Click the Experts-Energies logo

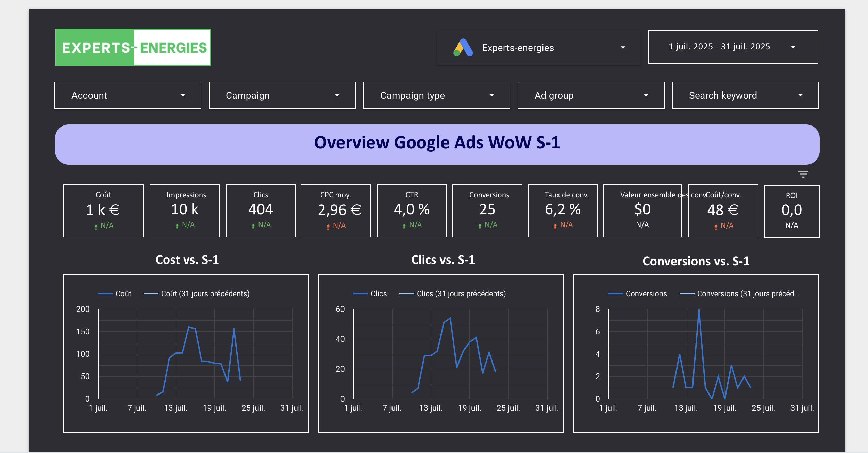coord(133,47)
